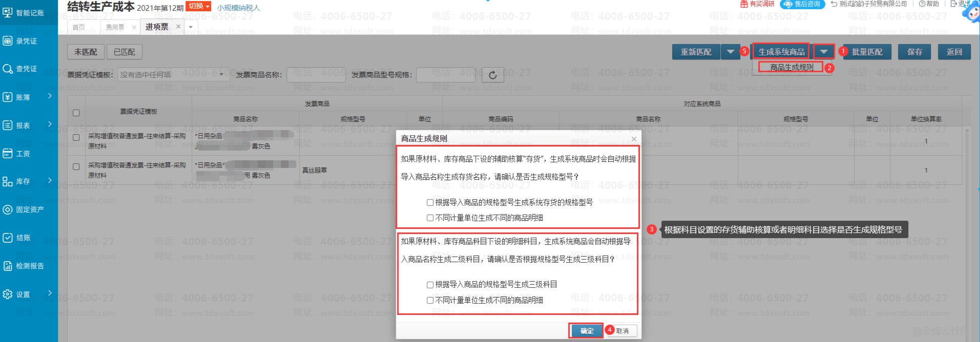The image size is (980, 342).
Task: Click the 录凭证 voucher entry icon
Action: click(8, 40)
